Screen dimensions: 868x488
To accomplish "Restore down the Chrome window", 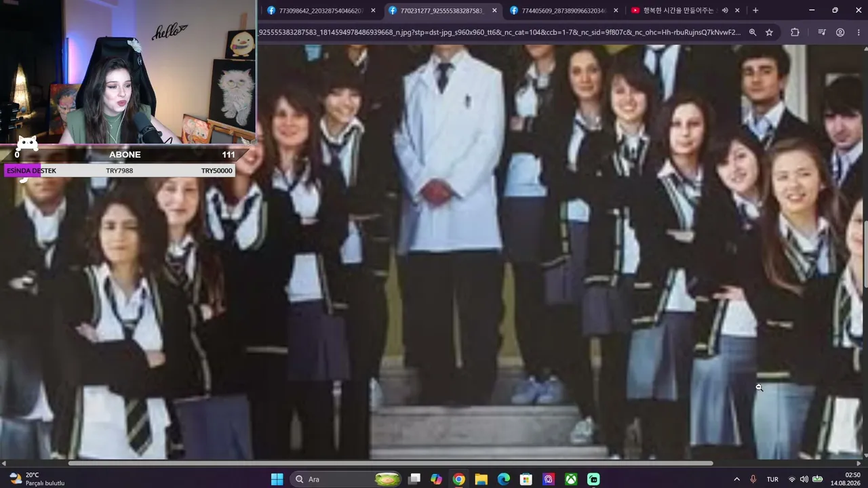I will click(x=835, y=10).
